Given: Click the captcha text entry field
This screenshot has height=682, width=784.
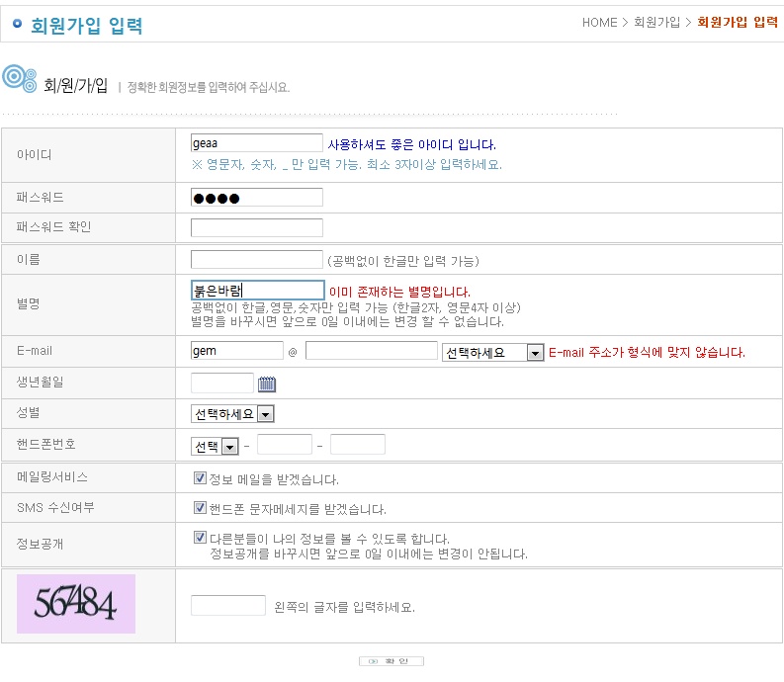Looking at the screenshot, I should (227, 605).
